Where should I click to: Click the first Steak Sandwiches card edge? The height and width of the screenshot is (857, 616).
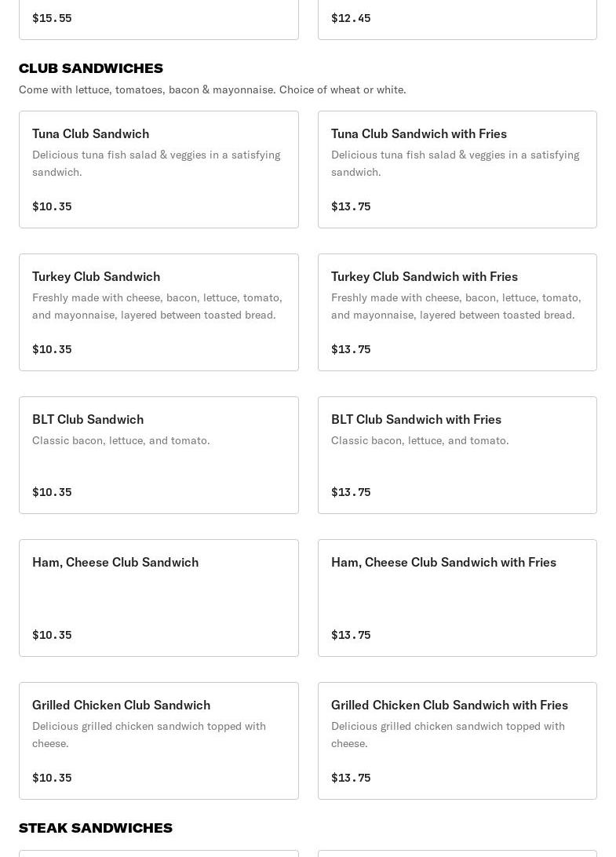tap(159, 853)
